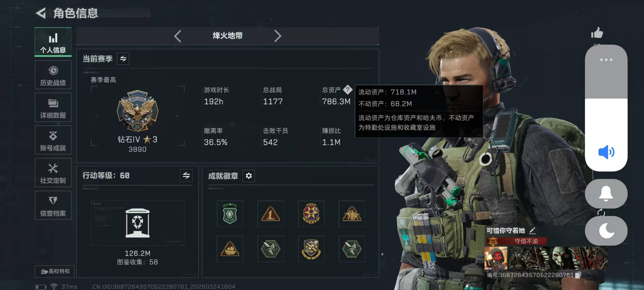
Task: Select the red triangle number 1 badge
Action: pyautogui.click(x=271, y=214)
